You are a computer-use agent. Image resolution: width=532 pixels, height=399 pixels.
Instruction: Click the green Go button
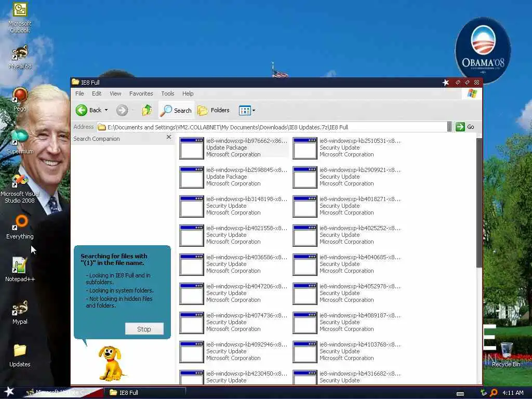click(465, 127)
